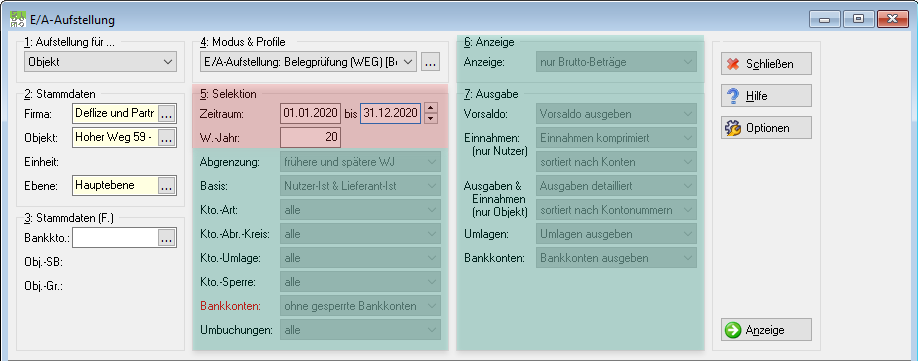Open the Einnahmen komprimiert dropdown
918x361 pixels.
point(616,138)
